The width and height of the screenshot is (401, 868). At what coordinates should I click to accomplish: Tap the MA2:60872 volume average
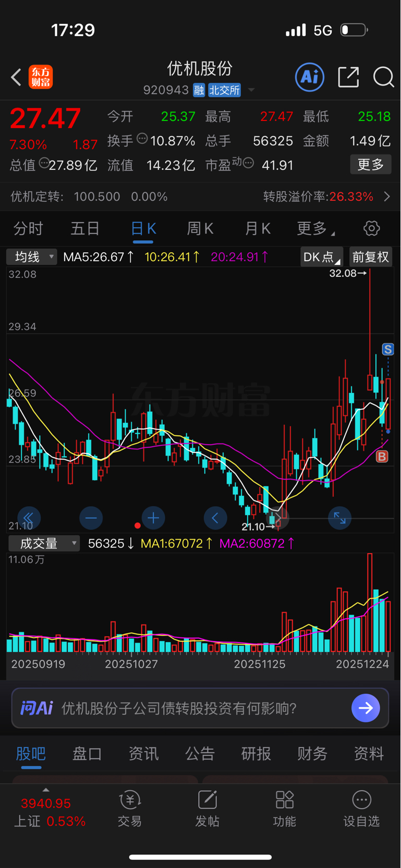coord(257,543)
